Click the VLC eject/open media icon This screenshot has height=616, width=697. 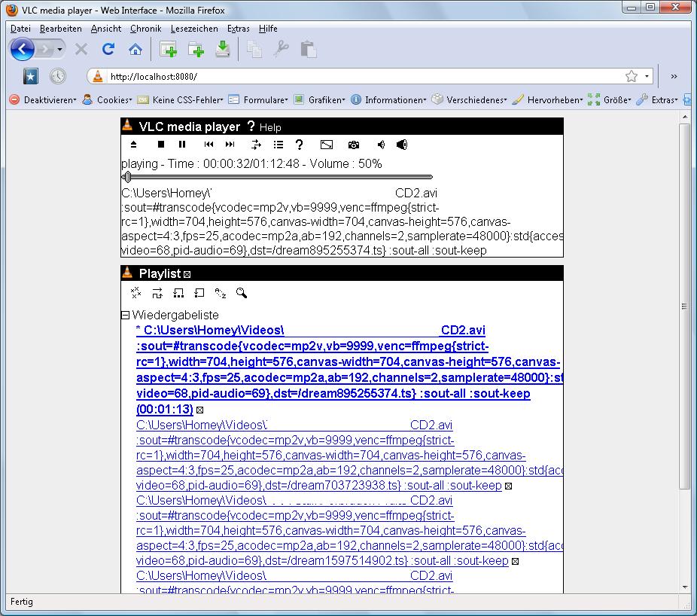pyautogui.click(x=133, y=145)
